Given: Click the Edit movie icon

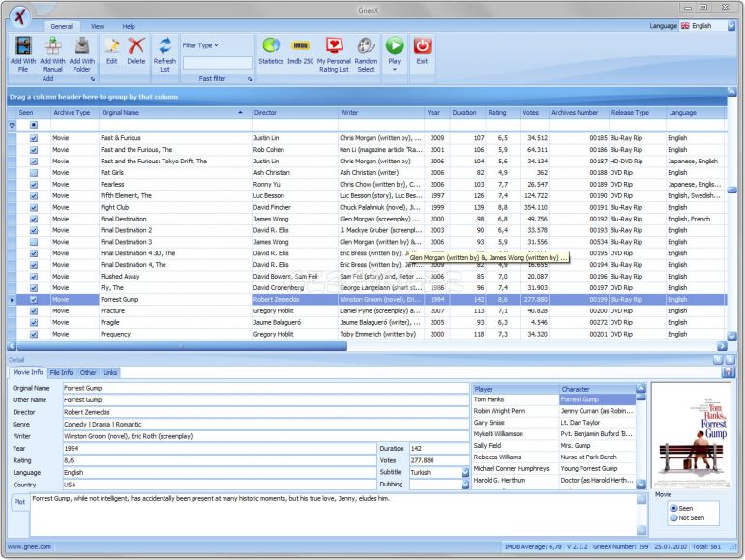Looking at the screenshot, I should coord(111,45).
